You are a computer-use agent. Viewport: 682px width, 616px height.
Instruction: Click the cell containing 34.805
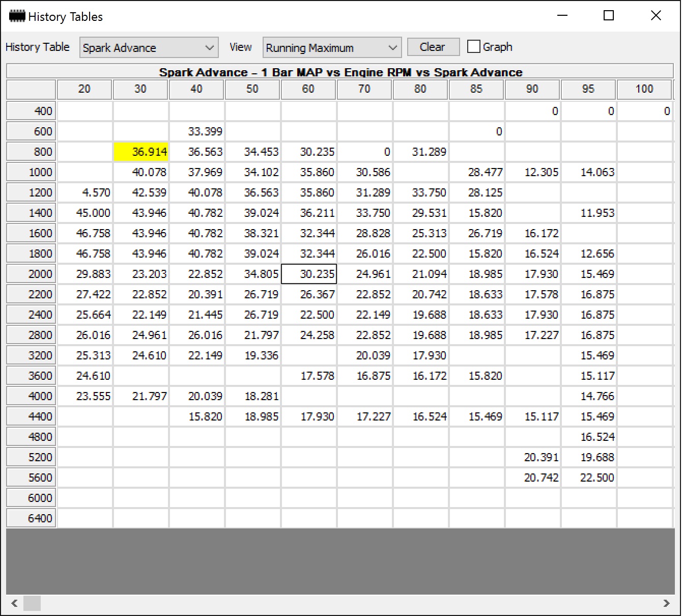pos(253,274)
